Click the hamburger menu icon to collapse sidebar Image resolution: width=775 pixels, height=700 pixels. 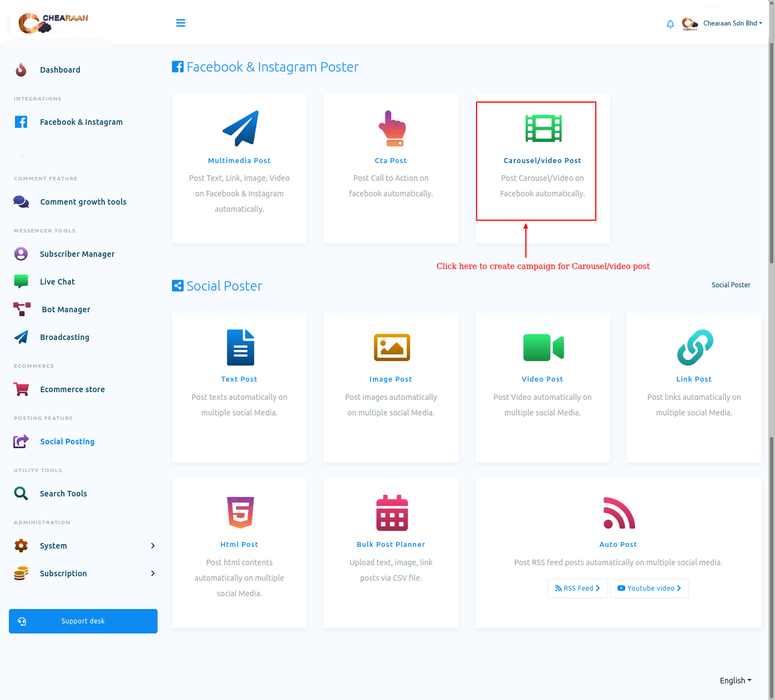180,23
